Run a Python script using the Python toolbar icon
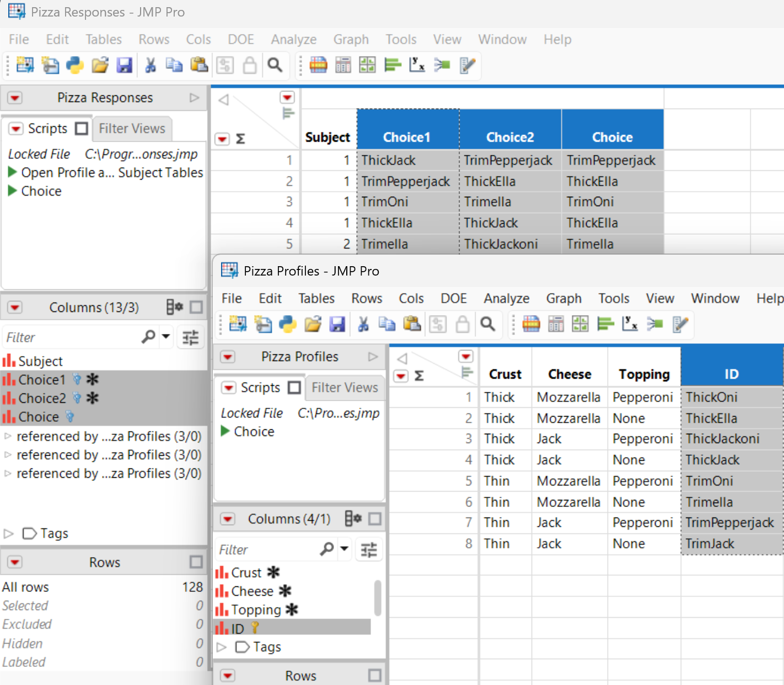The height and width of the screenshot is (685, 784). click(75, 65)
